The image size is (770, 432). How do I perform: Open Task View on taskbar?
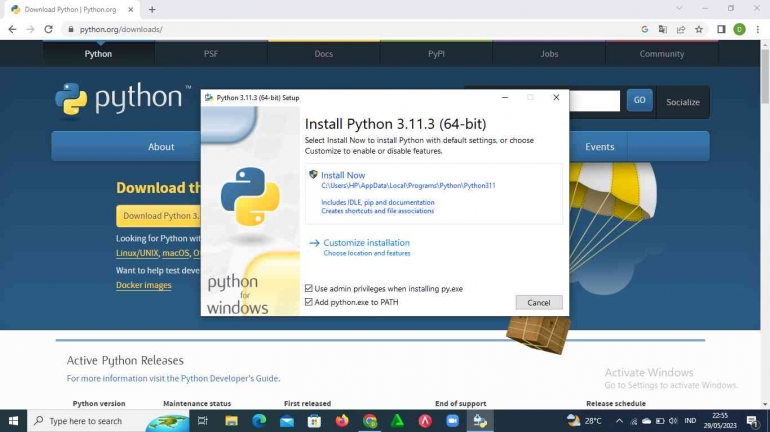pyautogui.click(x=202, y=421)
